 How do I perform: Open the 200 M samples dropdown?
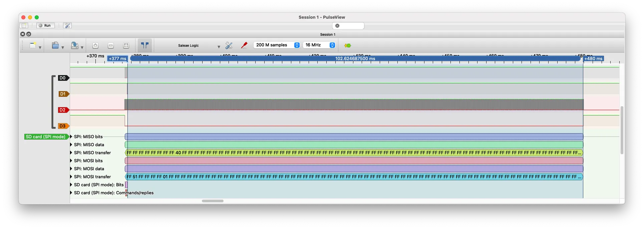pos(277,45)
